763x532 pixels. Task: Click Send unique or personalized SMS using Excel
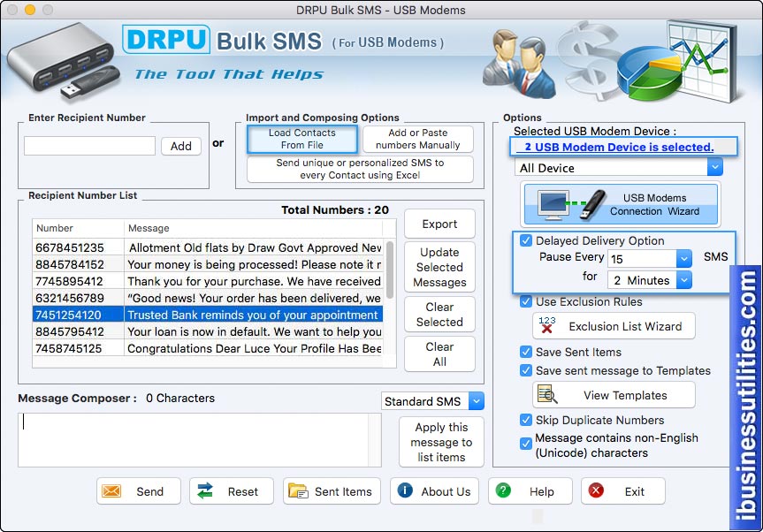[x=360, y=169]
